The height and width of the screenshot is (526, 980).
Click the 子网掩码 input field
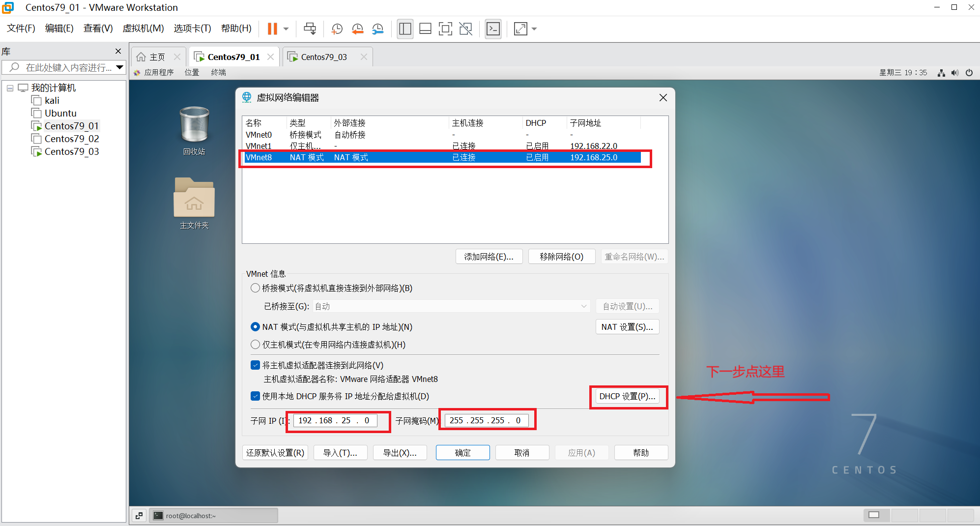[x=487, y=420]
